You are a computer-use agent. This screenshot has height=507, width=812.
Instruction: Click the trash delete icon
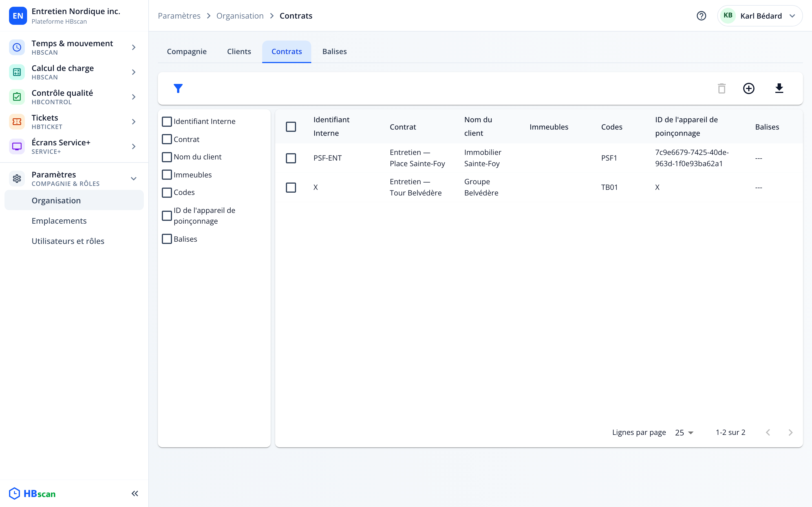pyautogui.click(x=721, y=88)
